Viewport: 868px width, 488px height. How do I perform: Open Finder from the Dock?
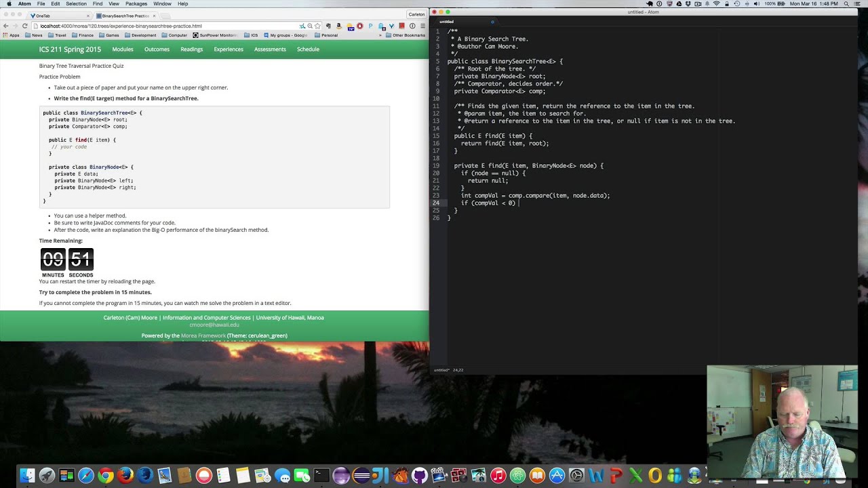point(27,476)
